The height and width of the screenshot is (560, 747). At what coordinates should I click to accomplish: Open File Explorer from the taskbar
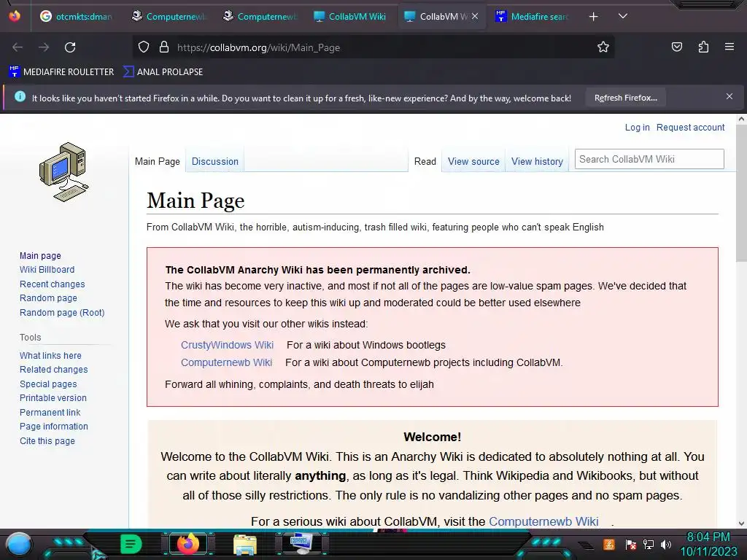click(245, 544)
